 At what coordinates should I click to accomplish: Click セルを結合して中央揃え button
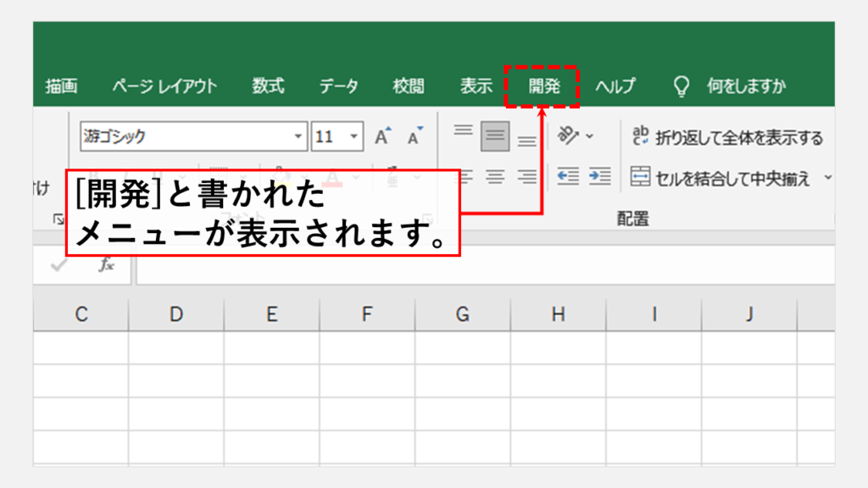click(721, 178)
